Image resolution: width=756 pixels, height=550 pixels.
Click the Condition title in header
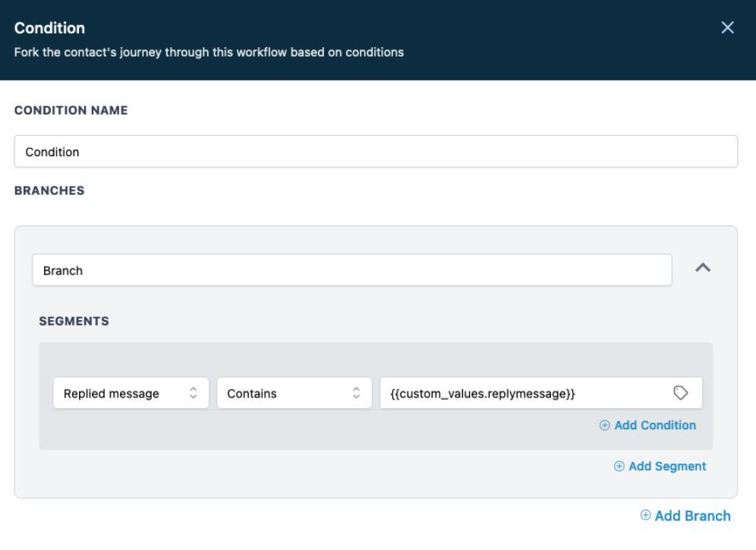(x=49, y=28)
